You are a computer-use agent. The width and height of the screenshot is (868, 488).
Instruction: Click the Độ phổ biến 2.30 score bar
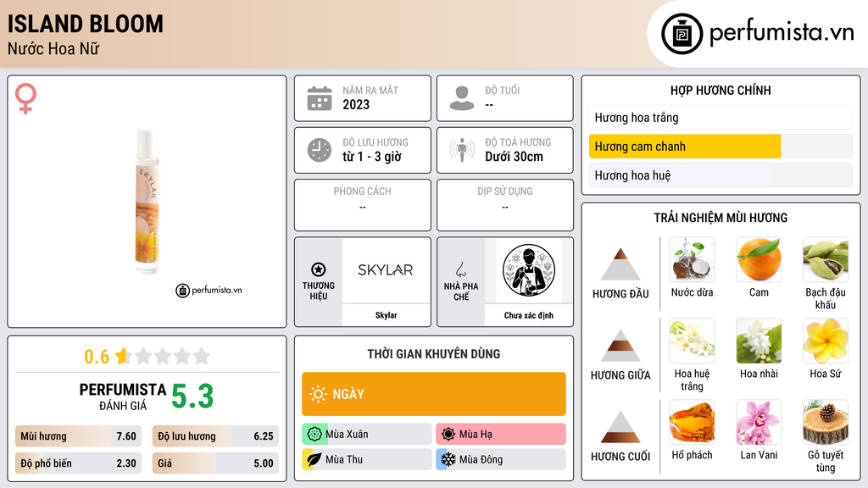pyautogui.click(x=78, y=463)
